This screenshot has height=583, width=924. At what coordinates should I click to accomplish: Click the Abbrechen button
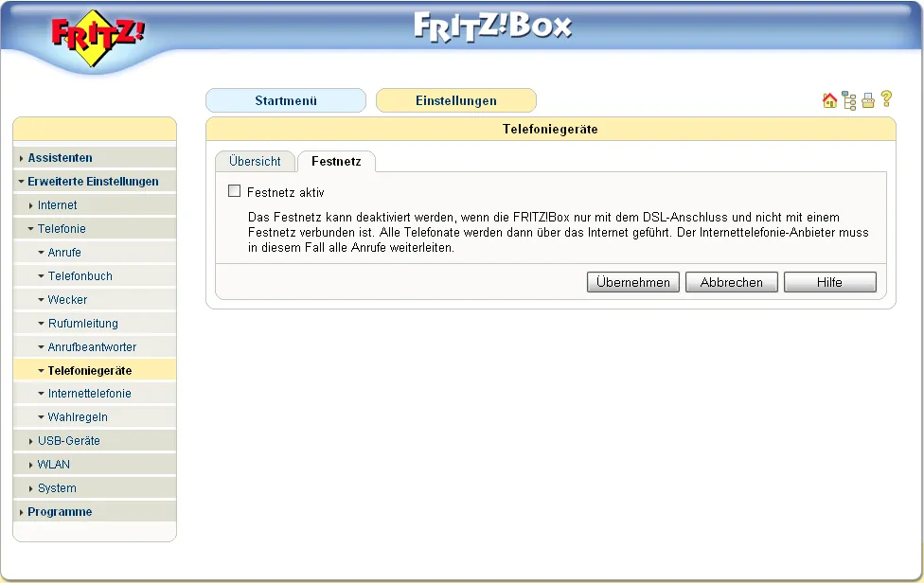[x=731, y=282]
